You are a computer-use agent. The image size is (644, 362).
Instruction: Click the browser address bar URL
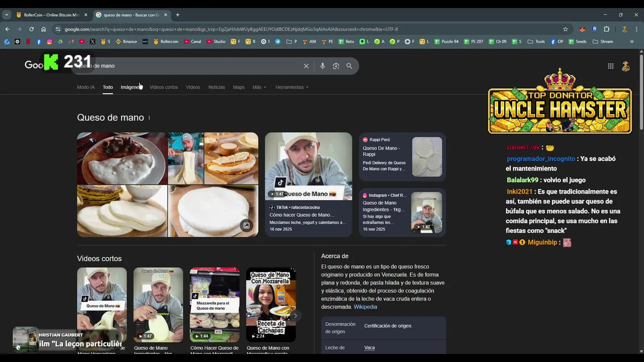(x=231, y=29)
